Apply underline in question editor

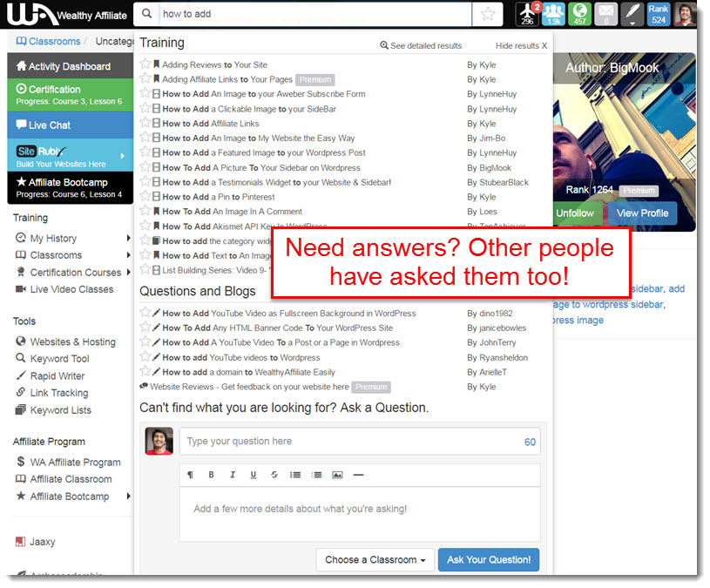254,475
